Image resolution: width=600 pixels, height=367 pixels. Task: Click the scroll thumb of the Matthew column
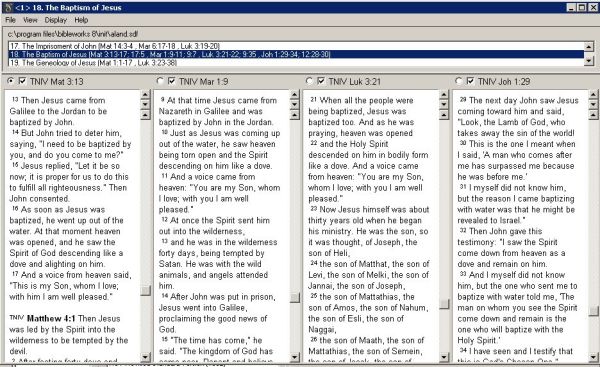click(145, 290)
